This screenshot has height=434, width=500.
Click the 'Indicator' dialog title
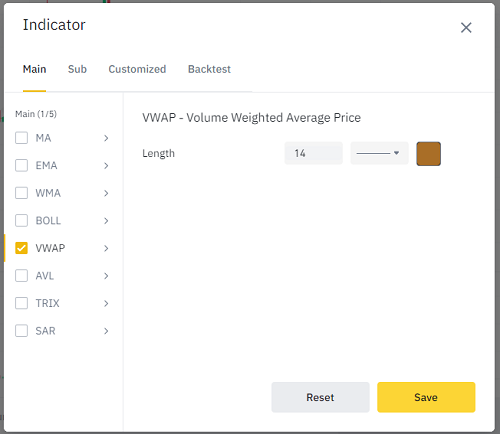pyautogui.click(x=54, y=25)
